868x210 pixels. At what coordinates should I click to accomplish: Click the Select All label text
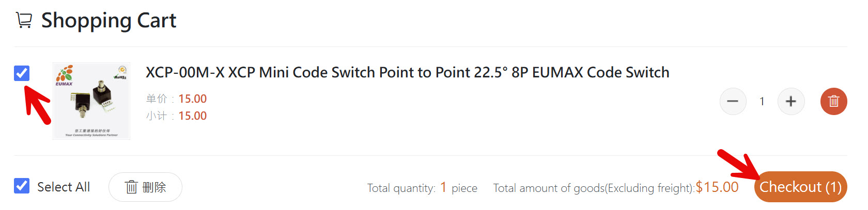point(64,187)
